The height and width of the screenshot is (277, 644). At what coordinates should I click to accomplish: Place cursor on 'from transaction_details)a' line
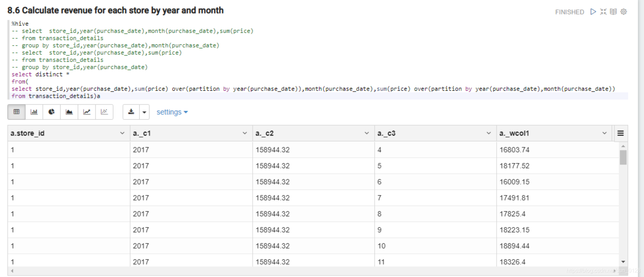coord(56,96)
